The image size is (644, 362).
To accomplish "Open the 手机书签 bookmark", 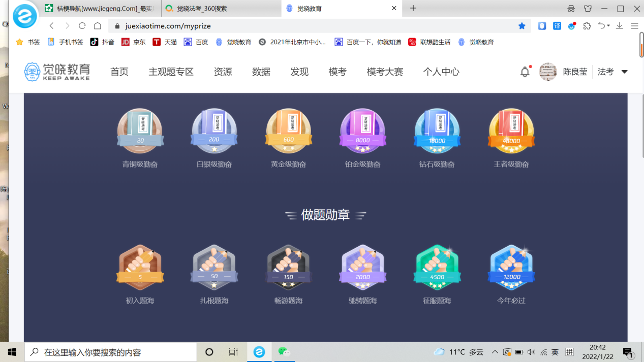I will coord(66,42).
